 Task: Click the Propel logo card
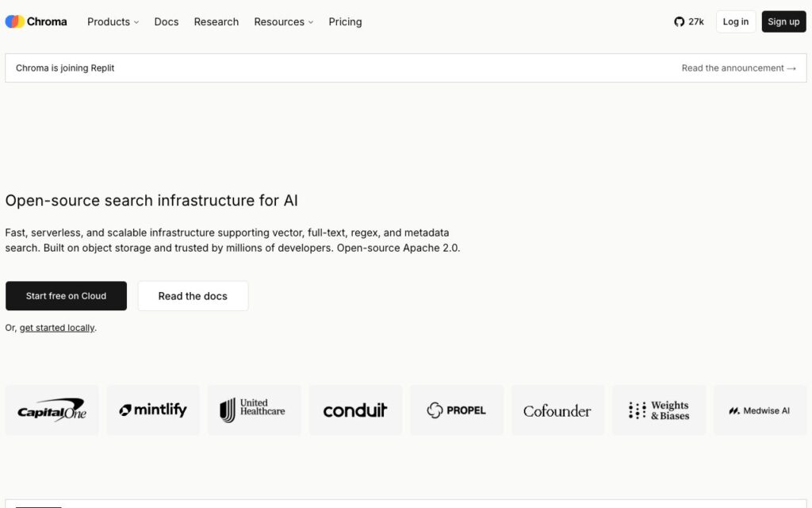click(456, 410)
